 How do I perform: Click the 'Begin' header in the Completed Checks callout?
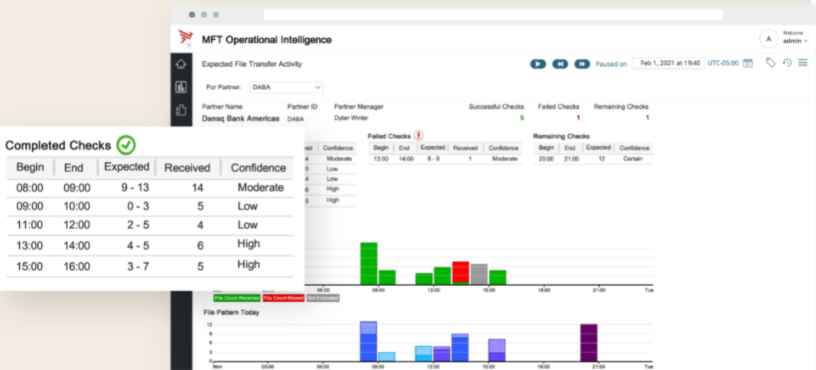pos(30,168)
